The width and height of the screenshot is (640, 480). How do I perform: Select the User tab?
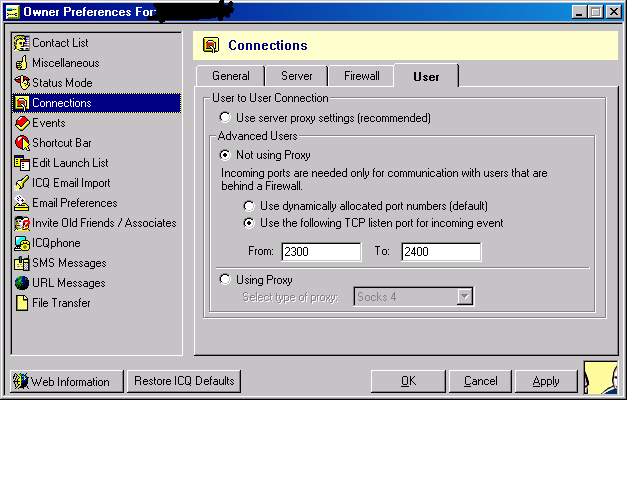click(x=426, y=76)
